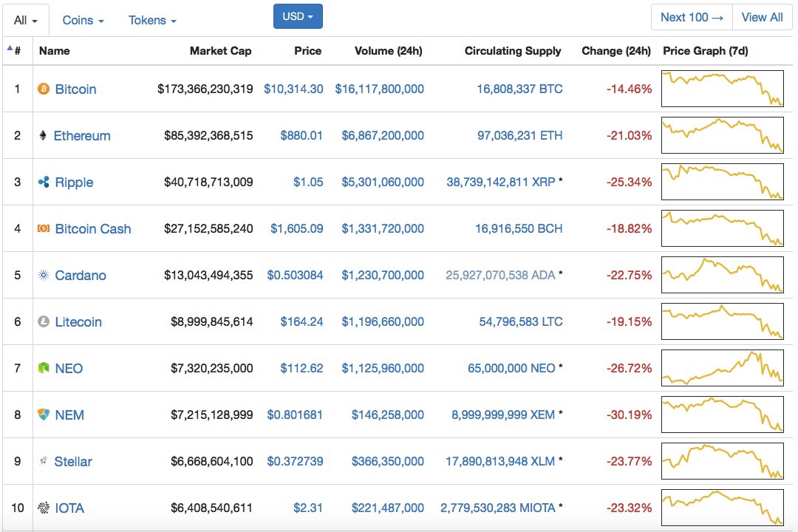Image resolution: width=798 pixels, height=532 pixels.
Task: Open the Bitcoin Cash name link
Action: pyautogui.click(x=93, y=228)
